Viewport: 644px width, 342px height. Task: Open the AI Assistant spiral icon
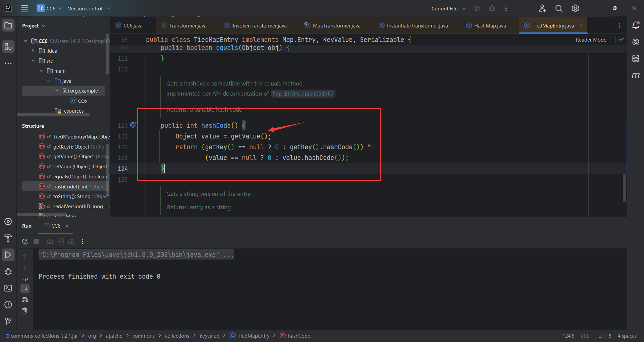click(x=636, y=42)
